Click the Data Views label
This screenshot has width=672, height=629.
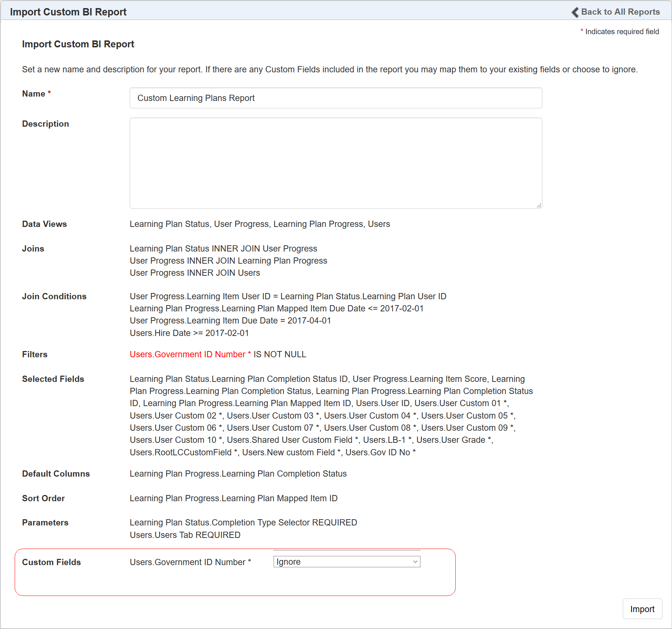pos(44,224)
